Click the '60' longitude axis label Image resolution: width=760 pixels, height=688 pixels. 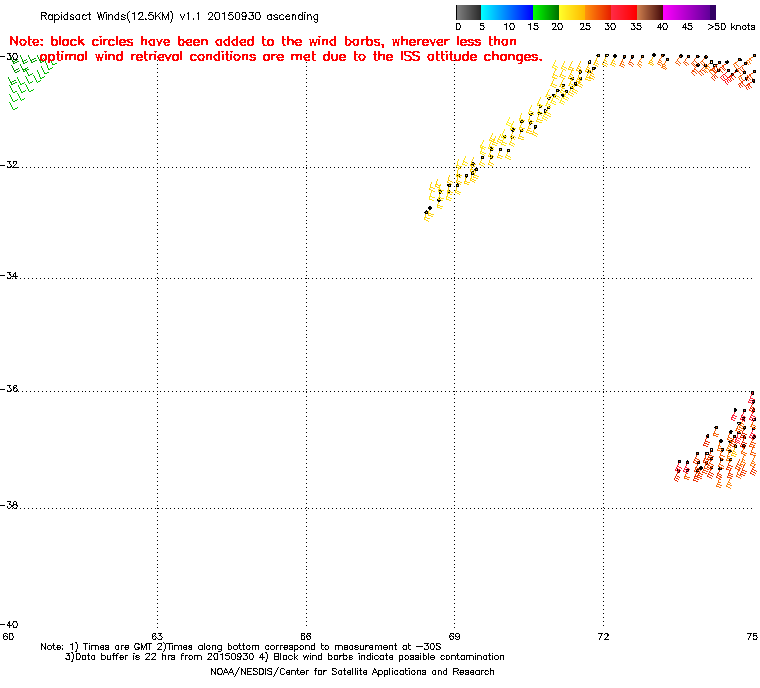8,637
